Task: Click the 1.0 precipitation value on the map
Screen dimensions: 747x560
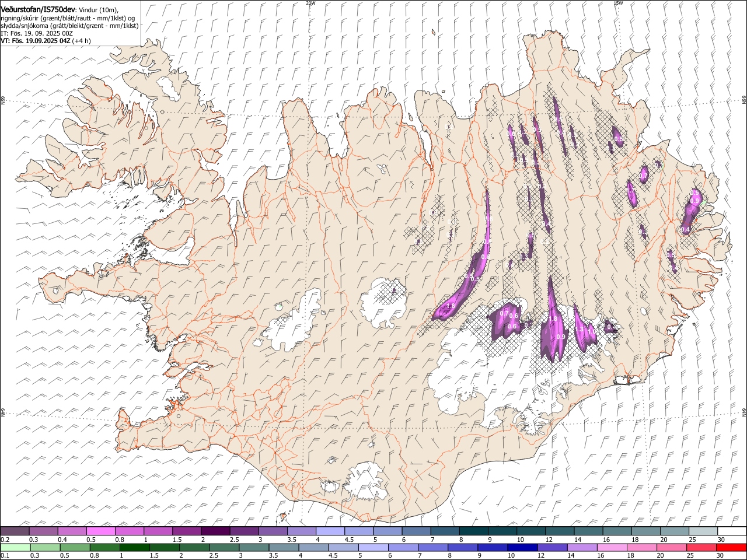Action: tap(592, 331)
